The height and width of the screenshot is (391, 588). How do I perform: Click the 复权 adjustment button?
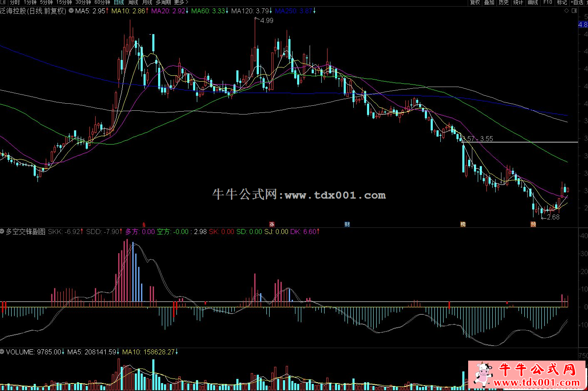pos(475,2)
